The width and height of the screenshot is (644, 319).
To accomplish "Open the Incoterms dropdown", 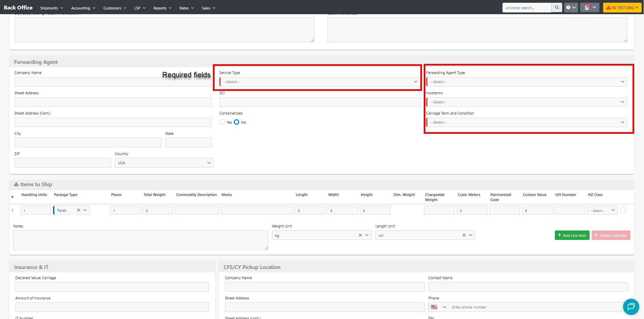I will tap(526, 102).
